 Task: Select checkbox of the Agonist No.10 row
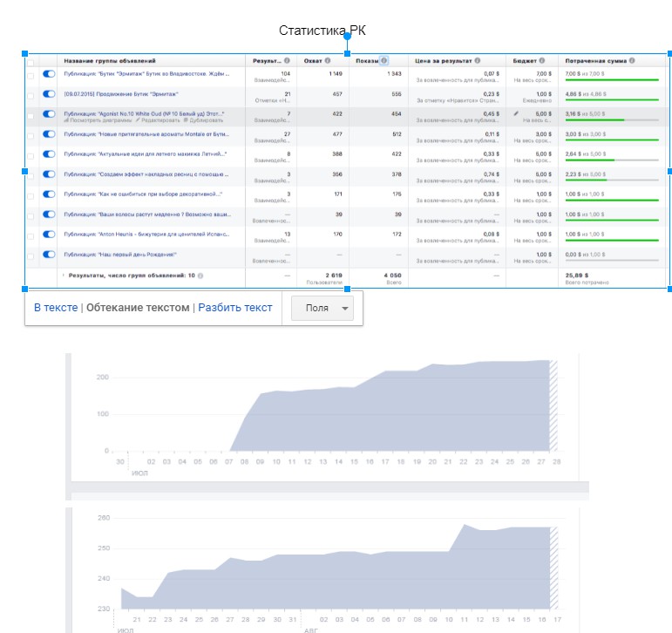pyautogui.click(x=31, y=116)
